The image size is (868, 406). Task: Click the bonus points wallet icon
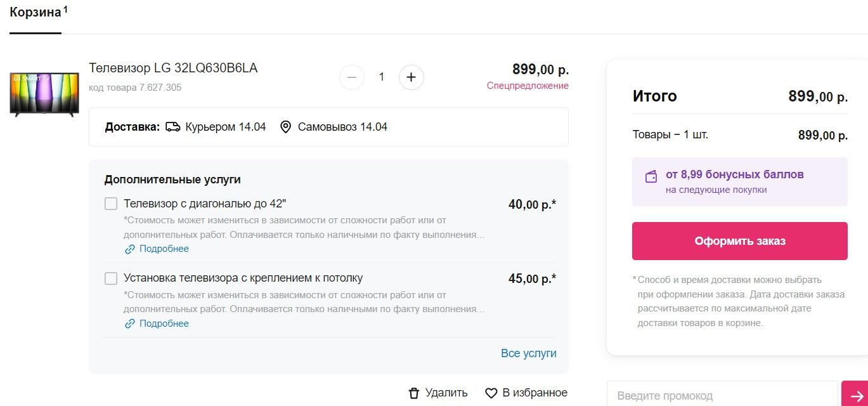[651, 177]
